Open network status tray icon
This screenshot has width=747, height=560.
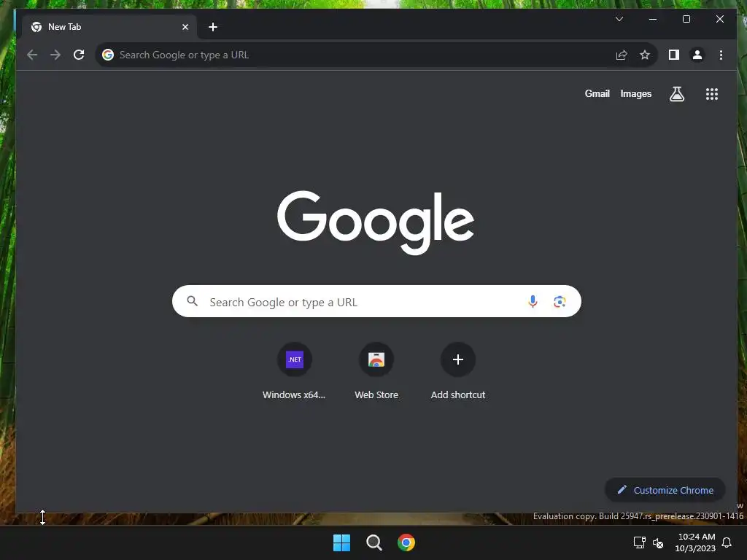[639, 542]
